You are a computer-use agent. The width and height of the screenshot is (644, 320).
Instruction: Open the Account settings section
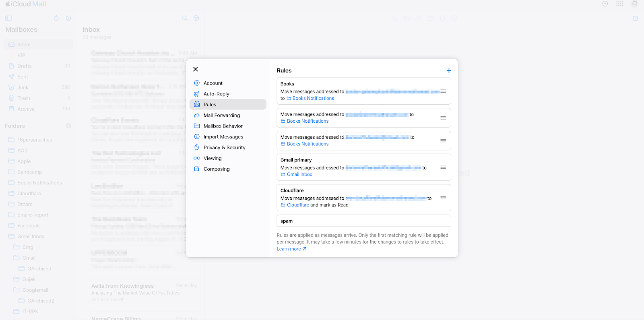pyautogui.click(x=213, y=83)
